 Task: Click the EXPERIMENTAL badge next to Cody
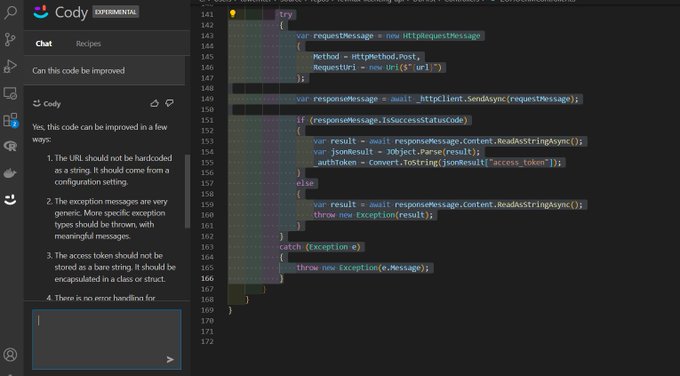[x=116, y=12]
